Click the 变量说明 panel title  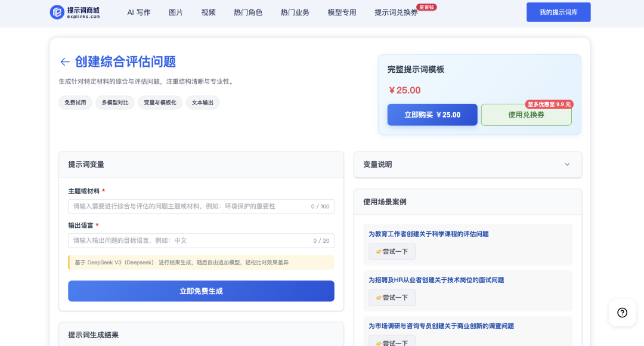point(377,165)
